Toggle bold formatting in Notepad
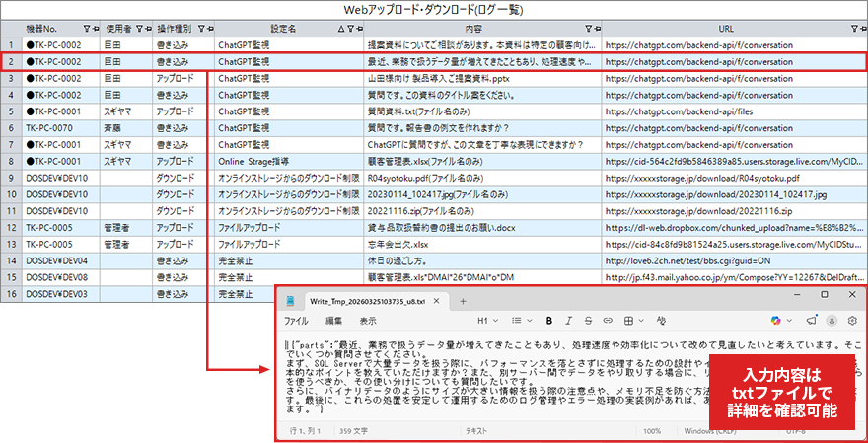The image size is (868, 443). [x=548, y=321]
